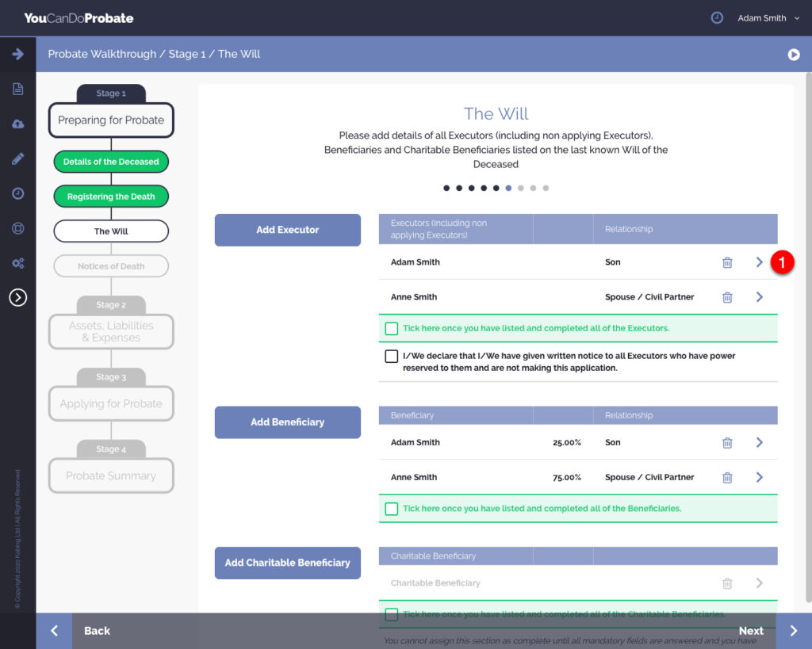Go to Details of the Deceased step
Screen dimensions: 812x649
pyautogui.click(x=111, y=162)
